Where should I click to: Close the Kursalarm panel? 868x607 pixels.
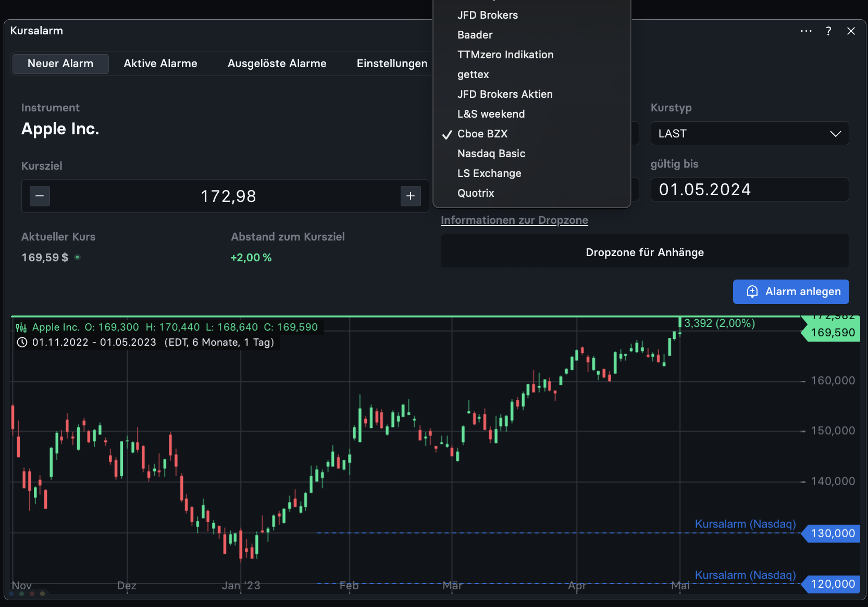[x=851, y=31]
